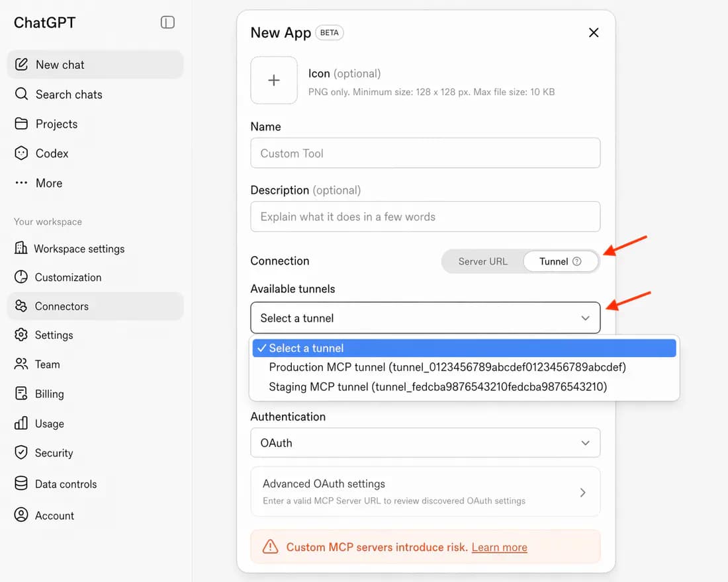
Task: Choose the highlighted Select a tunnel option
Action: [x=465, y=348]
